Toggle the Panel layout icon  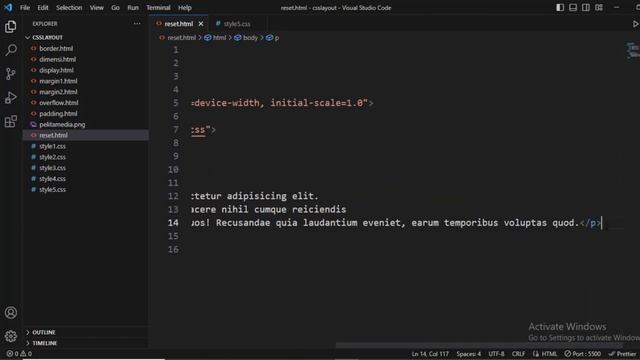coord(573,7)
